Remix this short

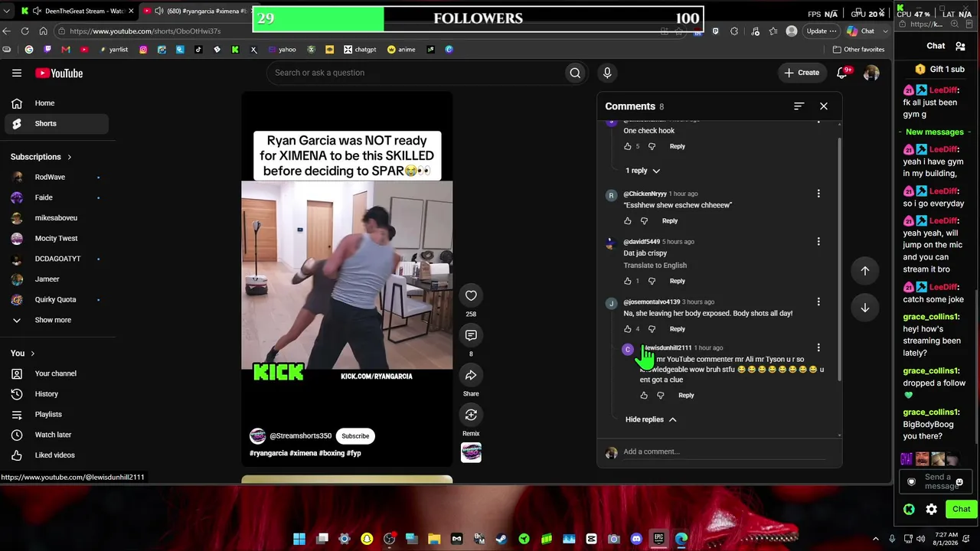[471, 415]
